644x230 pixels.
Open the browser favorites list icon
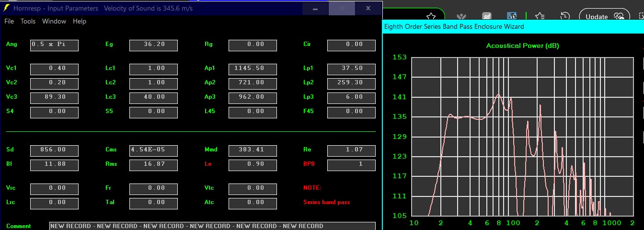coord(540,16)
